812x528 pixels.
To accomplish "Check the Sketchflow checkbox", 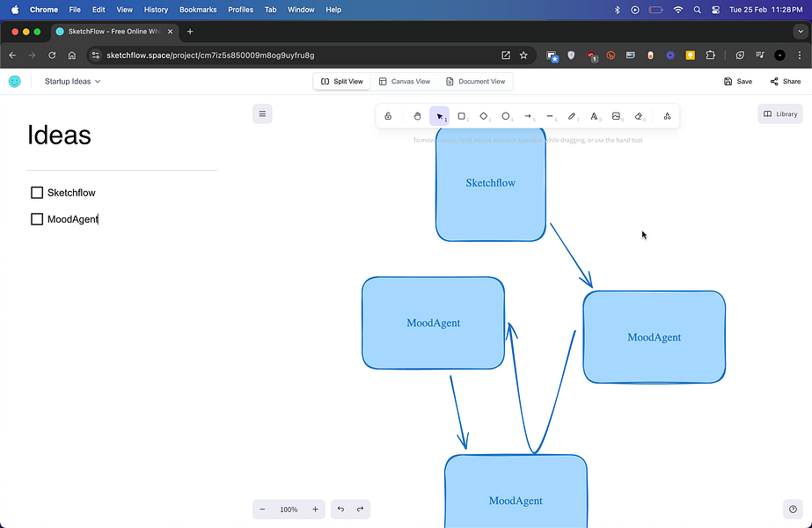I will [37, 193].
